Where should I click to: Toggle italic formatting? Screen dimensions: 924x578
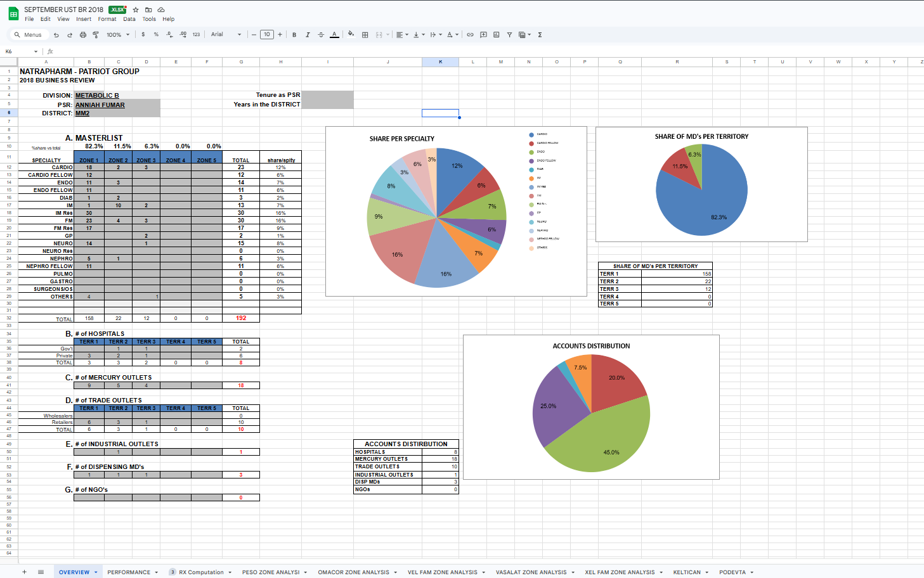pyautogui.click(x=308, y=35)
